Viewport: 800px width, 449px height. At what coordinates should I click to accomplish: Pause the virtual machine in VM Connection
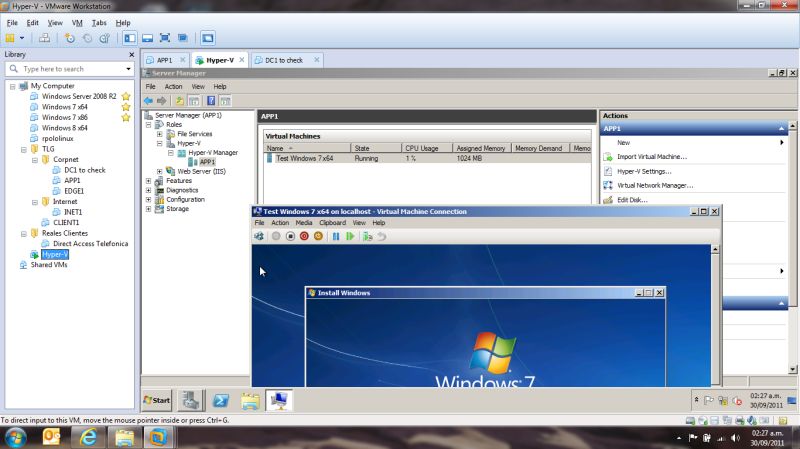[336, 236]
